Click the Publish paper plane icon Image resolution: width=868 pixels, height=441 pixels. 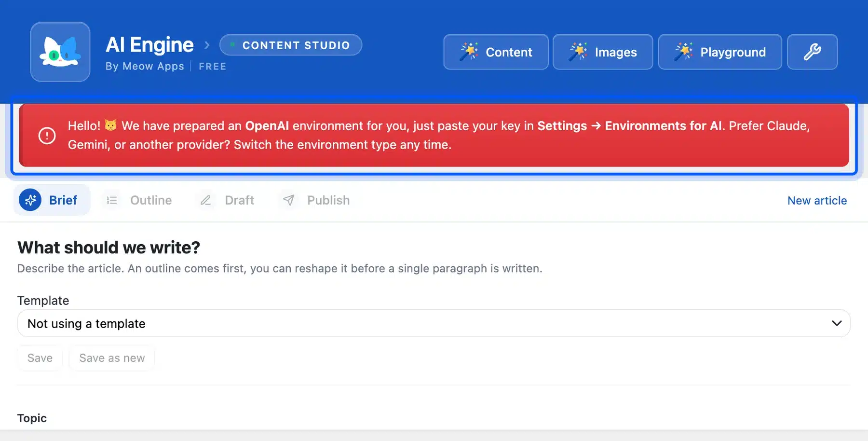point(288,200)
